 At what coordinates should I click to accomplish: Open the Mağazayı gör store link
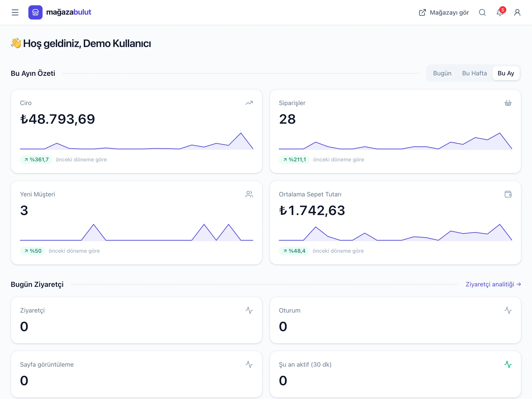444,12
